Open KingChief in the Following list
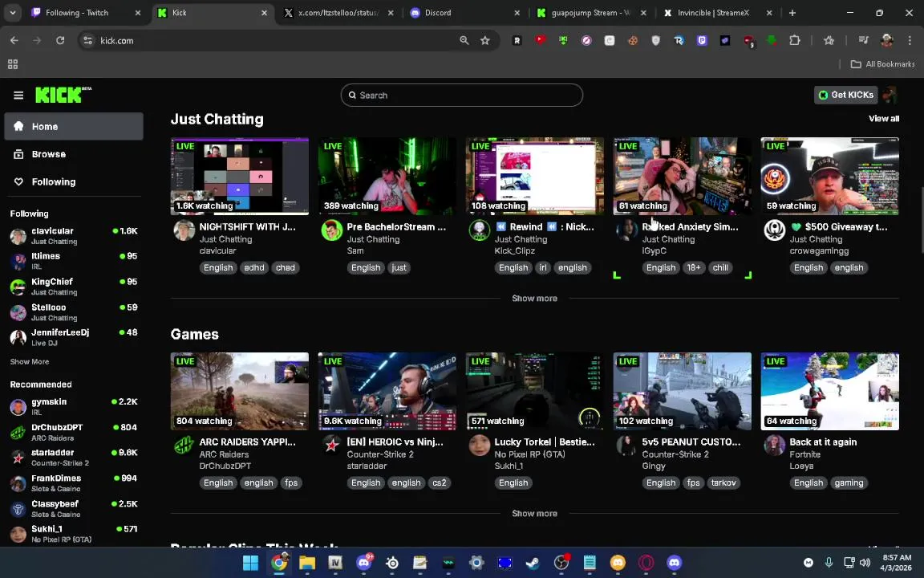Image resolution: width=924 pixels, height=578 pixels. tap(74, 287)
